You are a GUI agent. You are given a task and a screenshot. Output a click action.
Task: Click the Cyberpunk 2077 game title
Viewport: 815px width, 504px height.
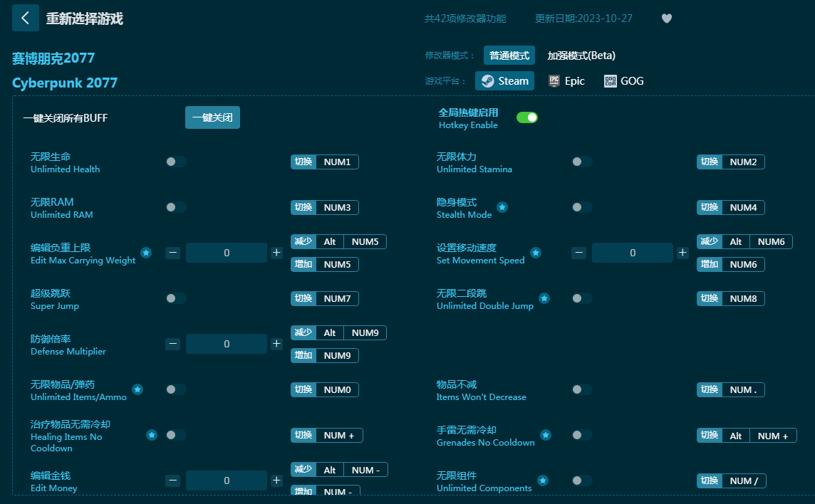[65, 83]
